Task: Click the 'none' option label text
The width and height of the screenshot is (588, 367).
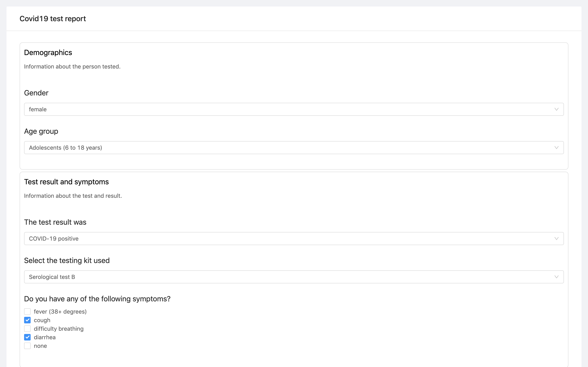Action: click(x=40, y=346)
